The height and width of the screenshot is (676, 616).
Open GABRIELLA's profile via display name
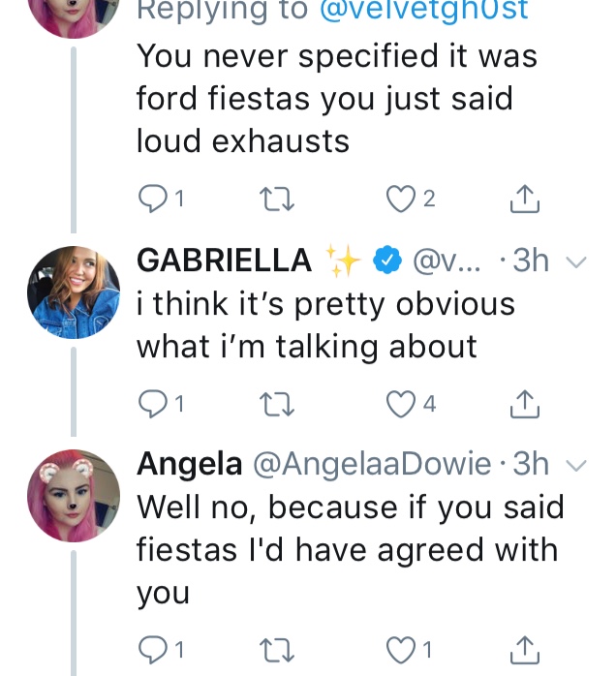224,261
